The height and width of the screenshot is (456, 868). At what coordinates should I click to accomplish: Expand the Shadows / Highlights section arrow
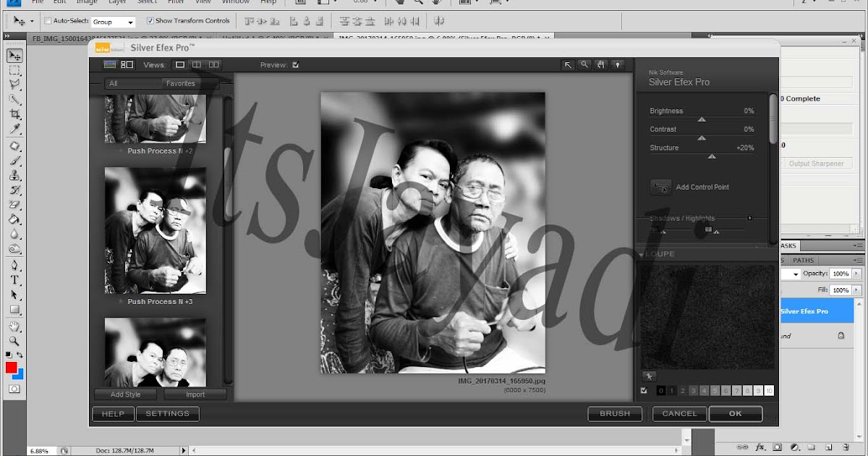click(x=750, y=218)
